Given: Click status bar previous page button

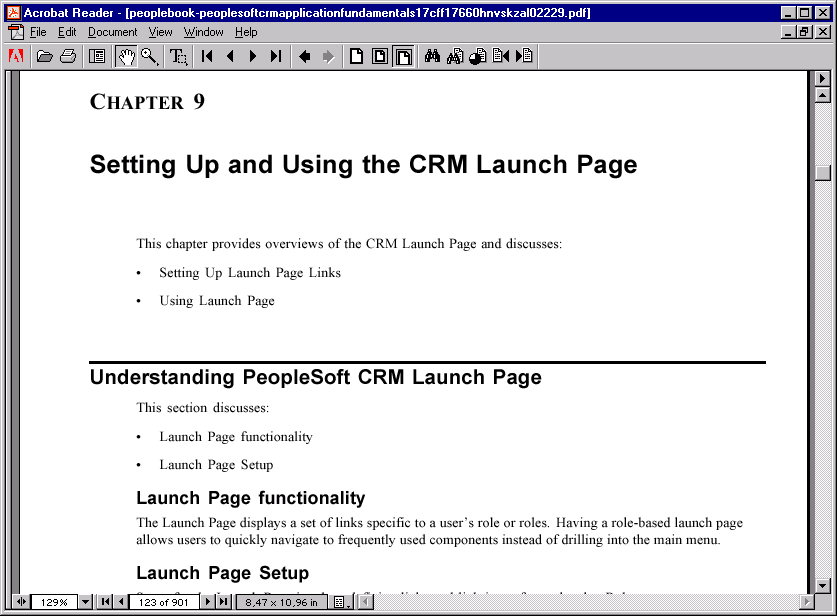Looking at the screenshot, I should click(121, 602).
